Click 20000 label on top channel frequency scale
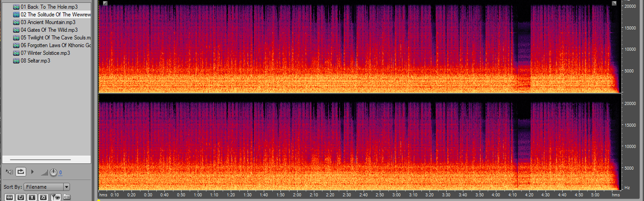 (630, 7)
